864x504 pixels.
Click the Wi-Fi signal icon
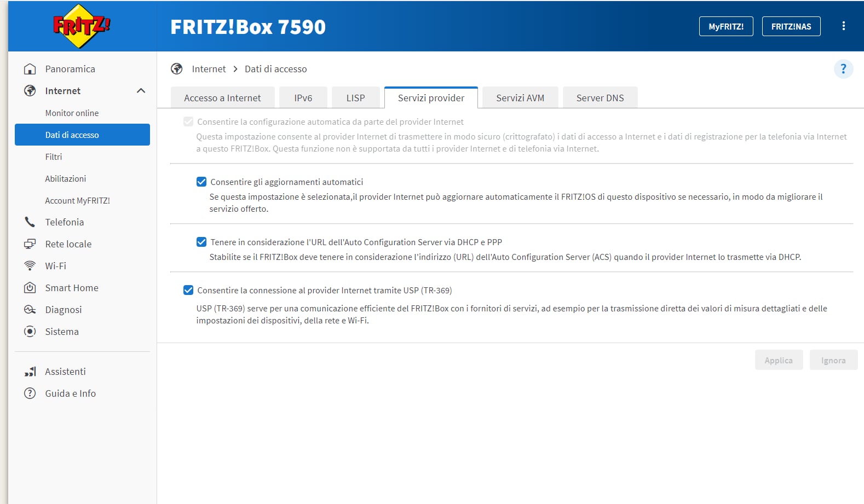(30, 266)
